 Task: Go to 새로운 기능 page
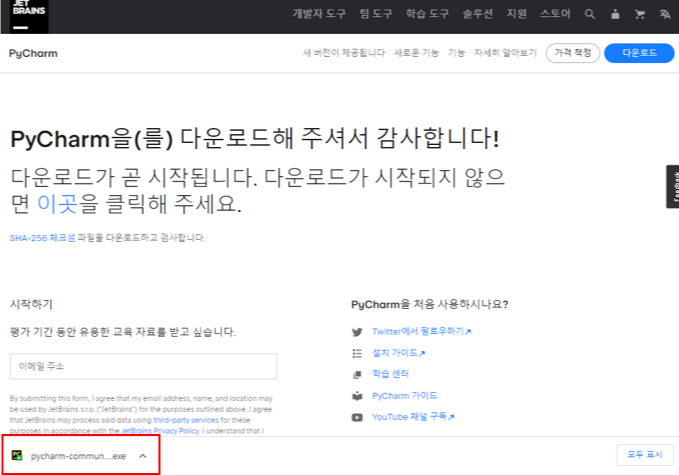pyautogui.click(x=416, y=53)
